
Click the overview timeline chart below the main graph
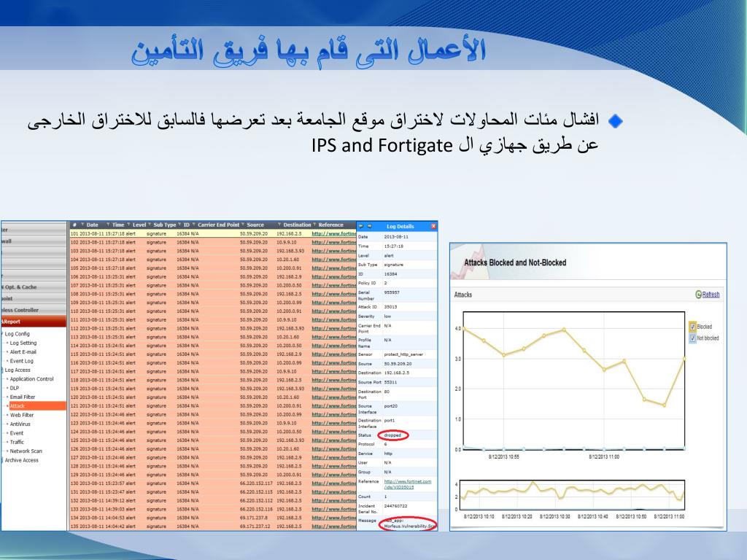(x=572, y=495)
